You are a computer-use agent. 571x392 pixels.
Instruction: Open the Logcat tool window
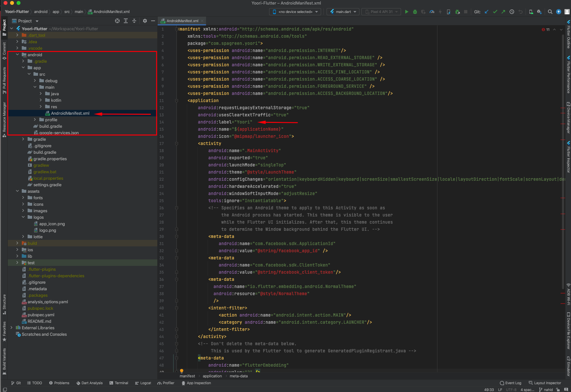pos(143,383)
